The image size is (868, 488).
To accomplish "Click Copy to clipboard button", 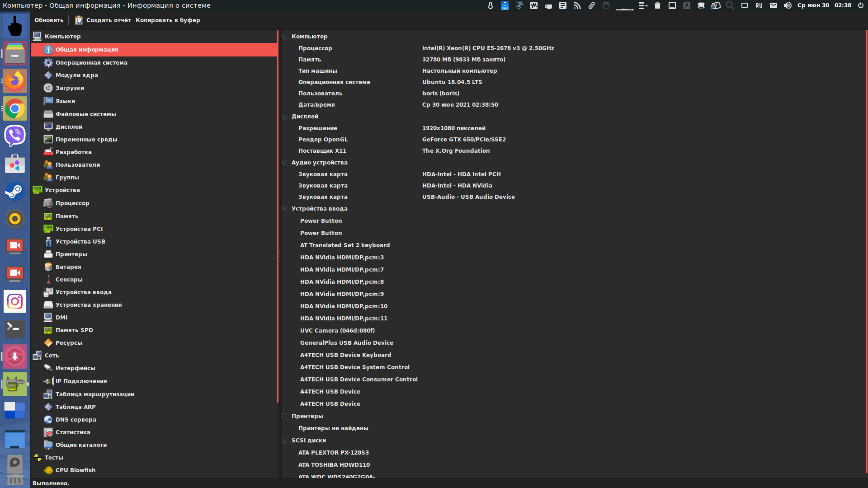I will tap(168, 20).
